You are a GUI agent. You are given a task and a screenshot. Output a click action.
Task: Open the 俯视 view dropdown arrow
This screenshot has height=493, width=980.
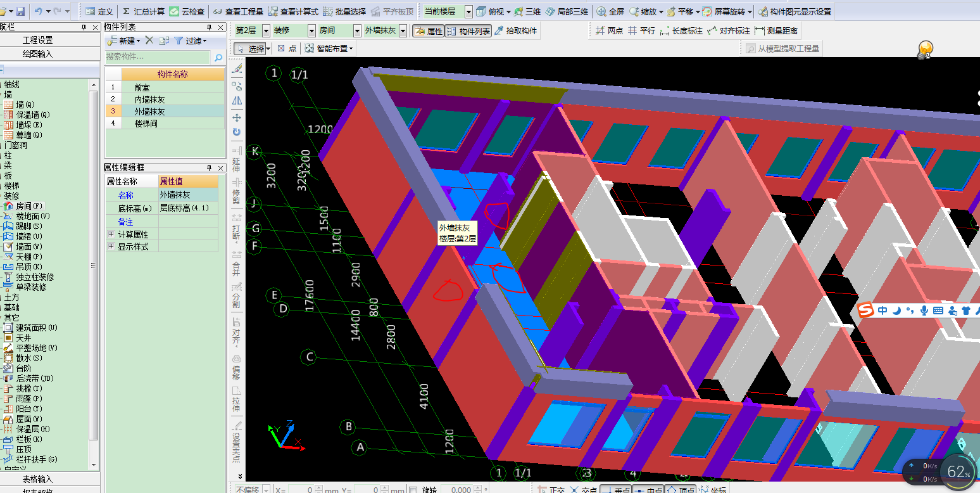pos(508,11)
